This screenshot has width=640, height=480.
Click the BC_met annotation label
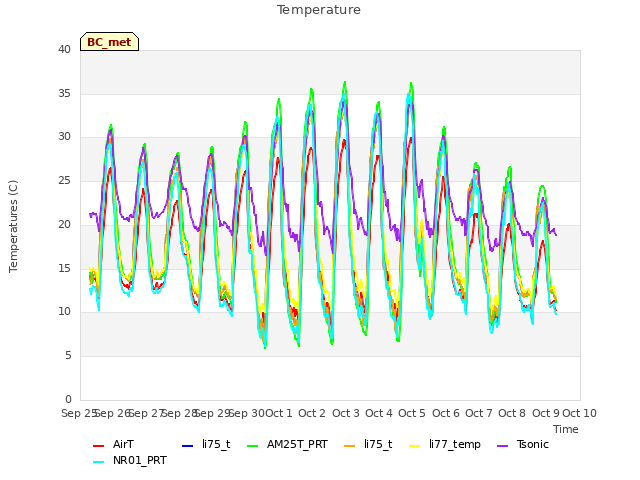(109, 42)
